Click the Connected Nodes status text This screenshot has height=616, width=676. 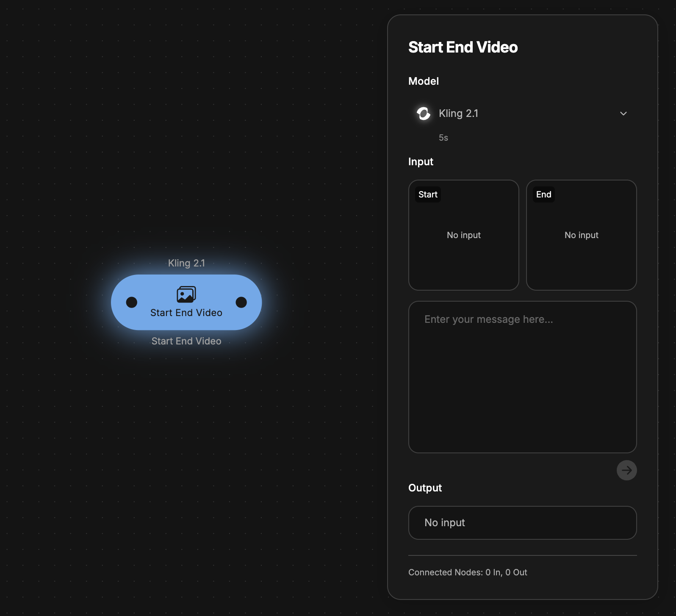click(468, 572)
